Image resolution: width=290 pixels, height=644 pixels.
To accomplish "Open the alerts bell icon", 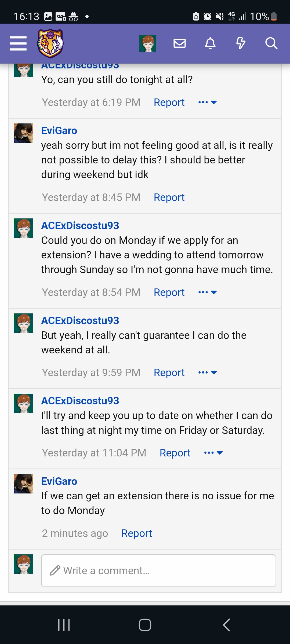I will (x=210, y=43).
